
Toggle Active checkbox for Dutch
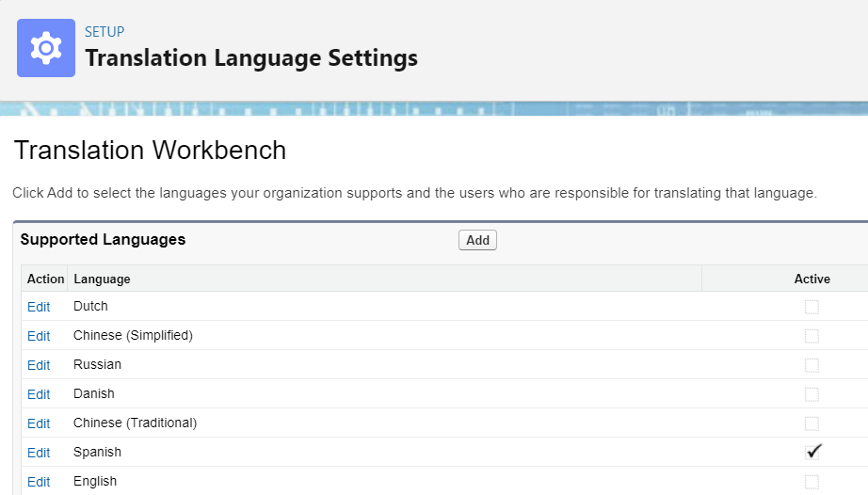click(812, 307)
